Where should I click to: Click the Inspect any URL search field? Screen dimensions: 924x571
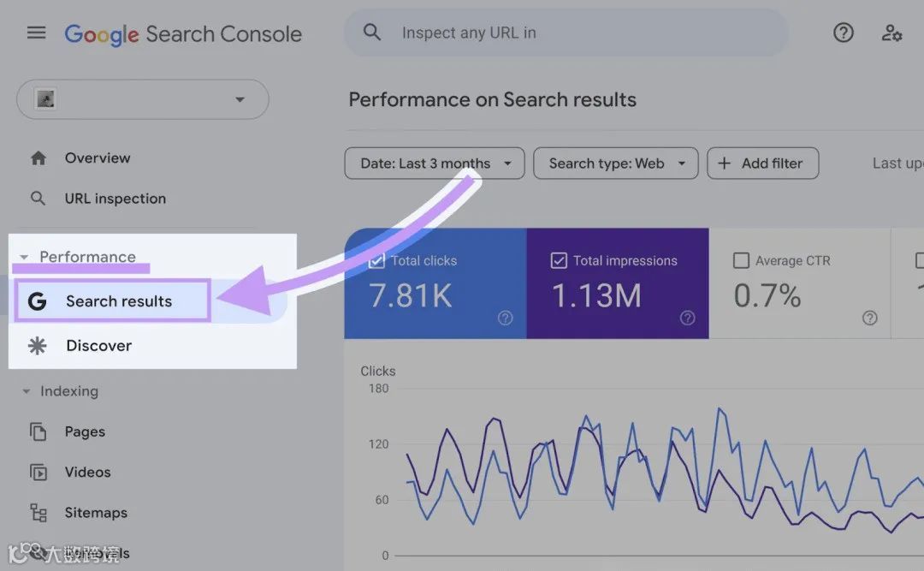point(565,33)
